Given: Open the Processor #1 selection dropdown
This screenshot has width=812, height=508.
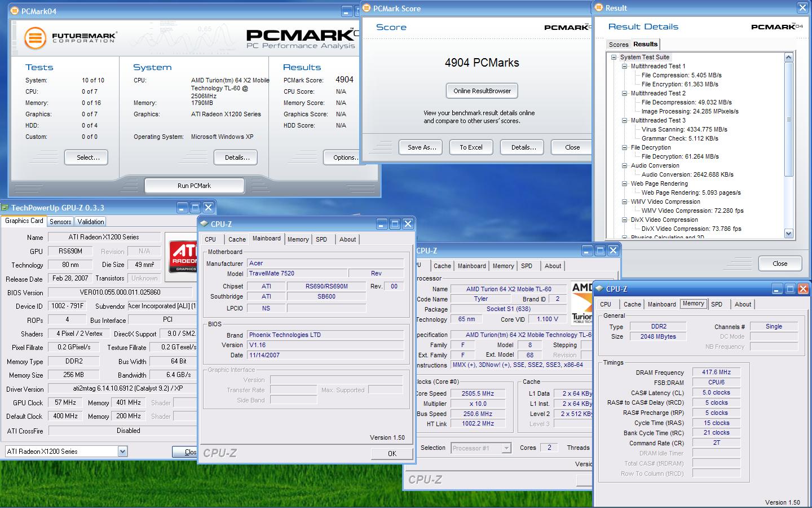Looking at the screenshot, I should click(506, 448).
